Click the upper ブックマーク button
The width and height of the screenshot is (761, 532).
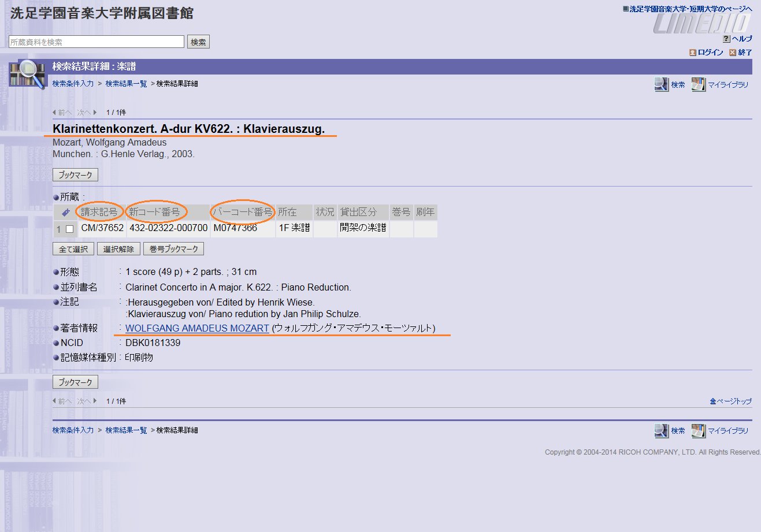[x=75, y=174]
